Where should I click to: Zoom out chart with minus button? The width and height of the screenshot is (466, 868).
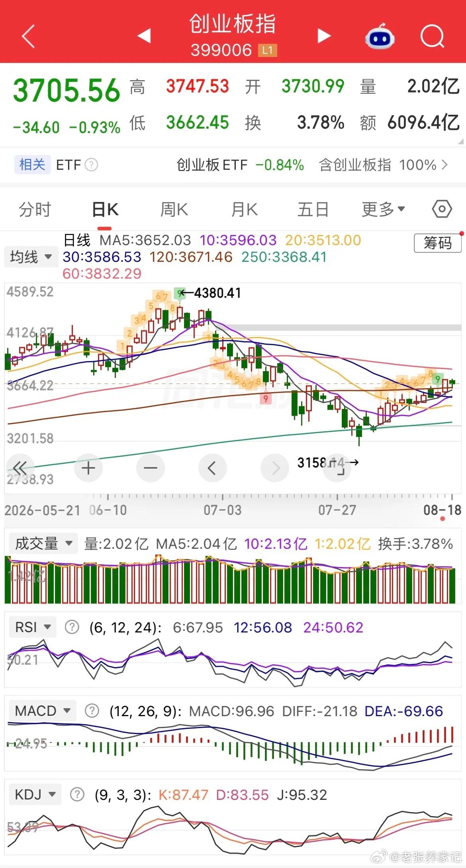(x=151, y=468)
